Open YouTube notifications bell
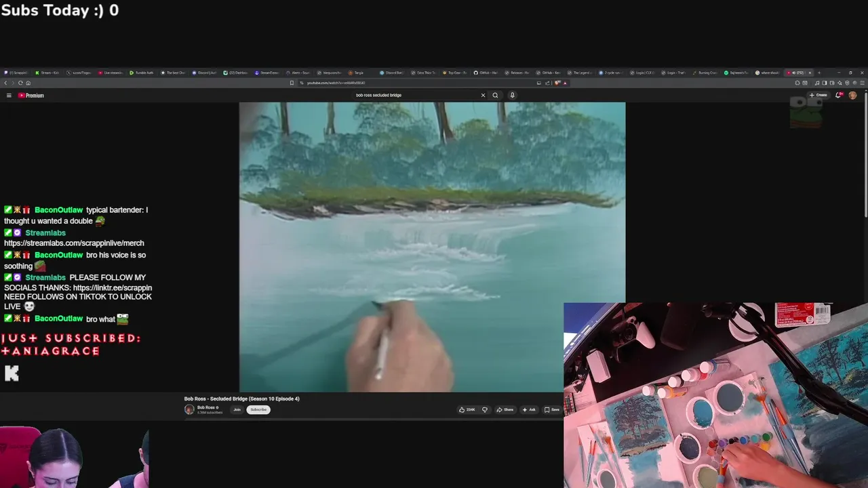Viewport: 868px width, 488px height. coord(839,95)
